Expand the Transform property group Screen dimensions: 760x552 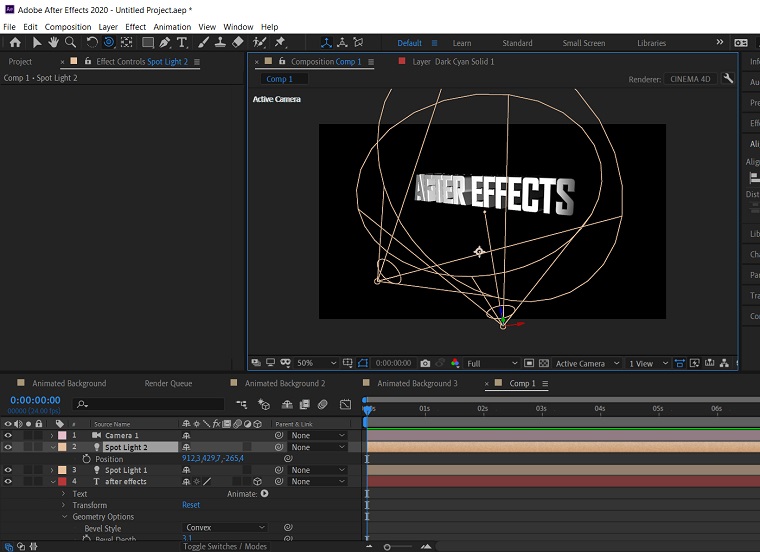click(64, 505)
